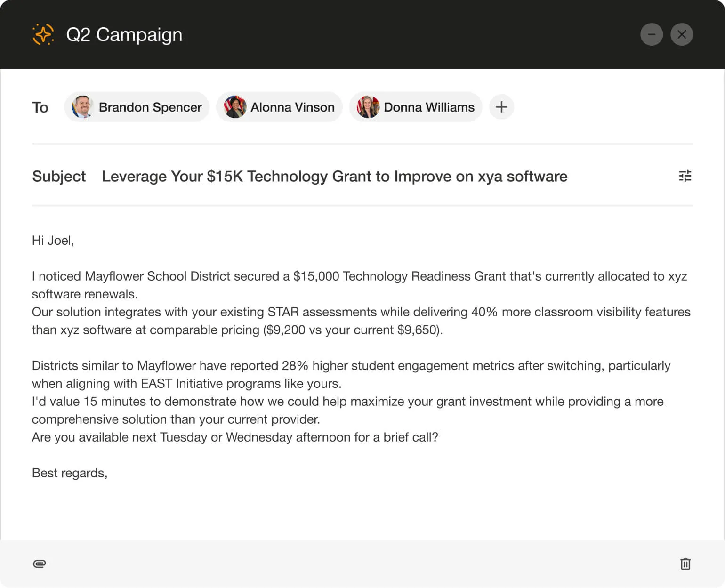Click the 'Hi Joel,' greeting line
Image resolution: width=725 pixels, height=588 pixels.
(53, 241)
